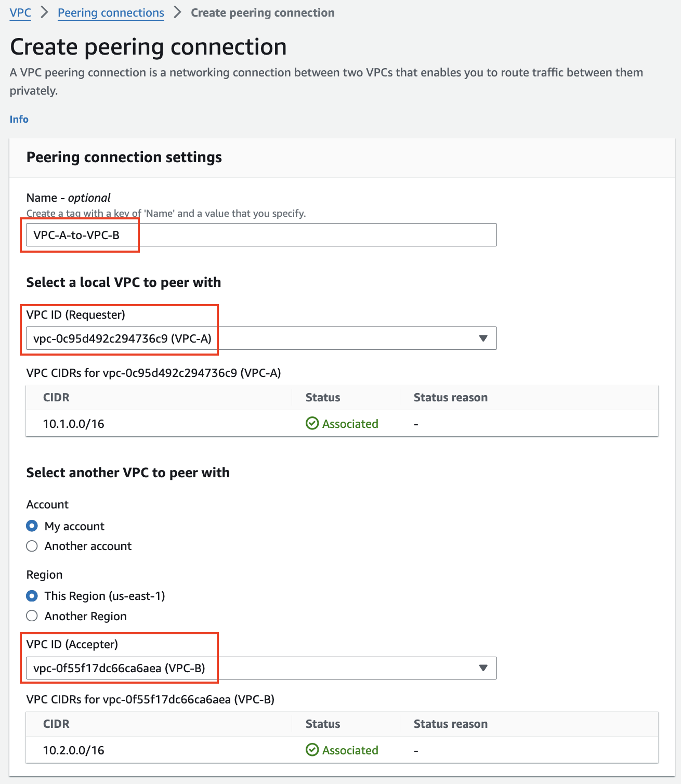
Task: Expand the vpc-0f55f17dc66ca6aea (VPC-B) combo box
Action: [x=261, y=668]
